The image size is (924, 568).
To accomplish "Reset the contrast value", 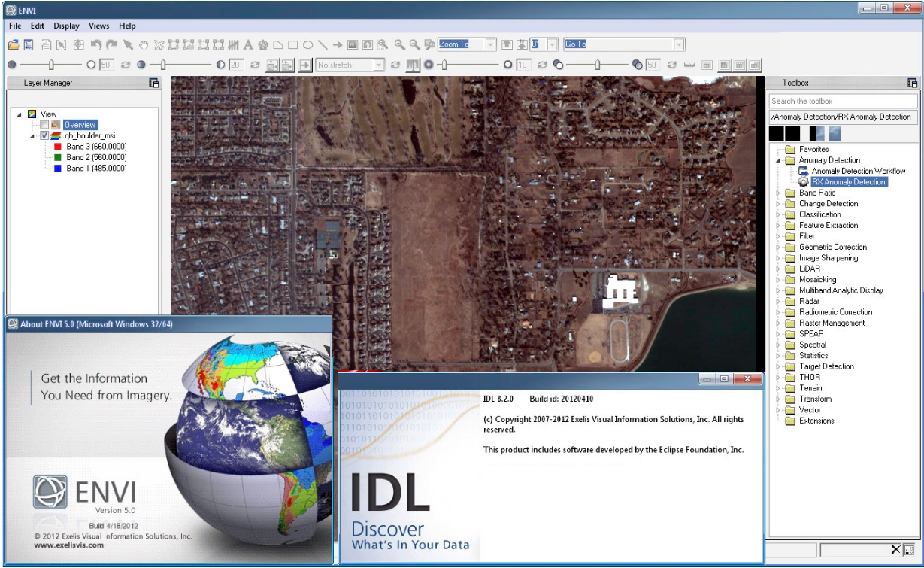I will coord(255,65).
